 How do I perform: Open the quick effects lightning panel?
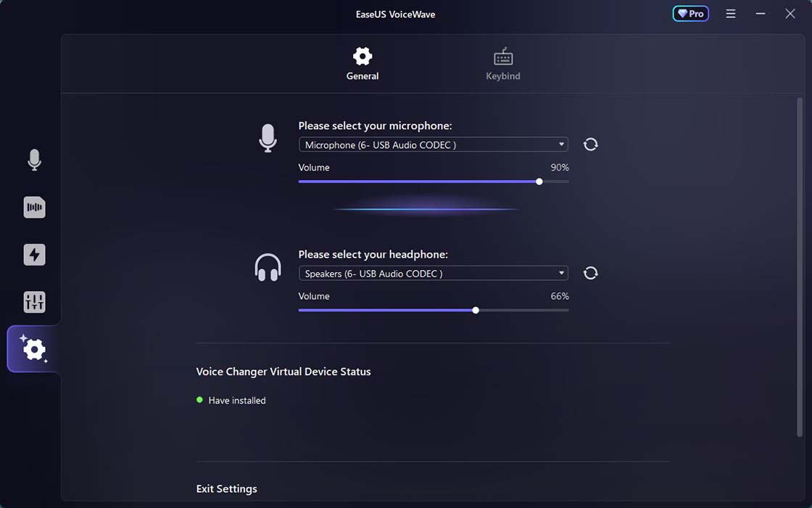click(34, 254)
